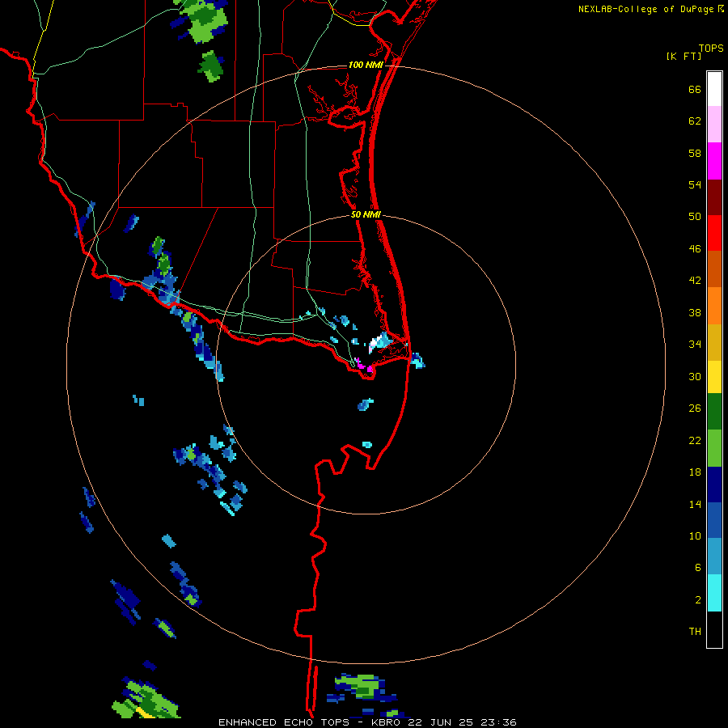
Task: Click the legend value '38'
Action: (x=695, y=313)
